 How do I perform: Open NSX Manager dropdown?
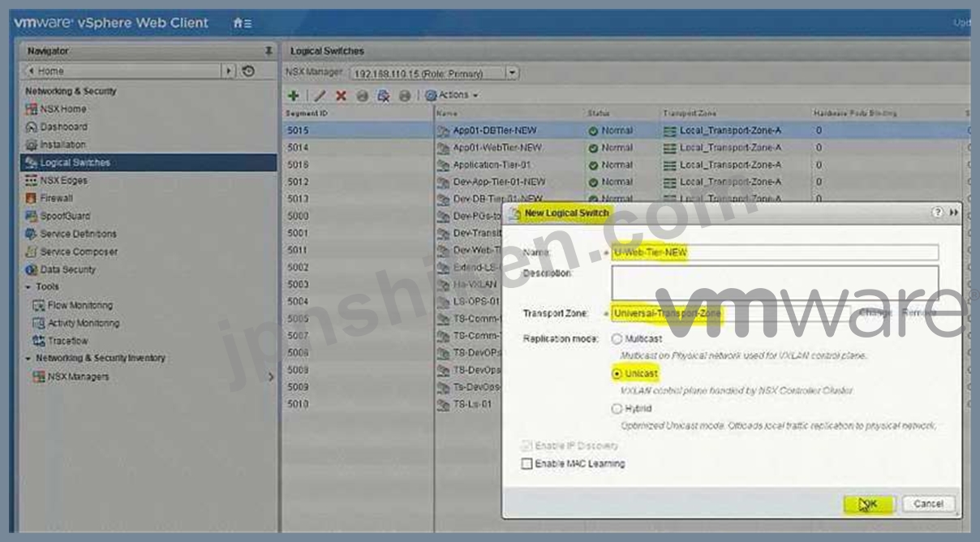click(512, 73)
